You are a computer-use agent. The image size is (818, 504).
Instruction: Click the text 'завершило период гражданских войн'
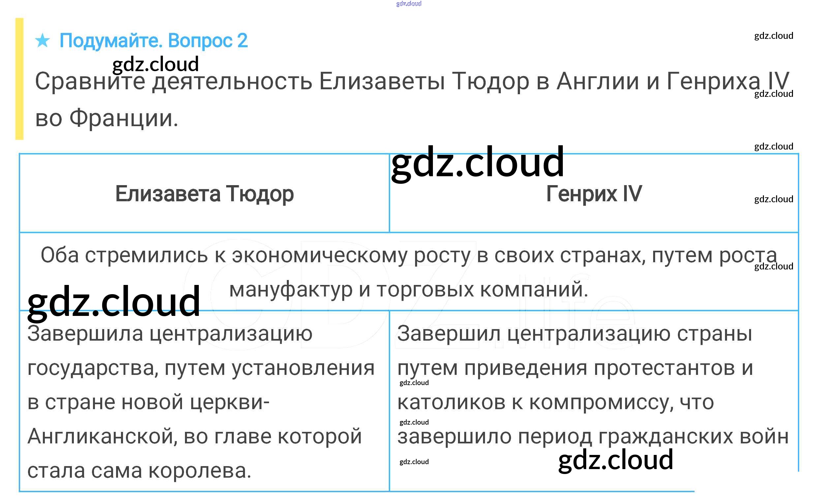(x=593, y=436)
